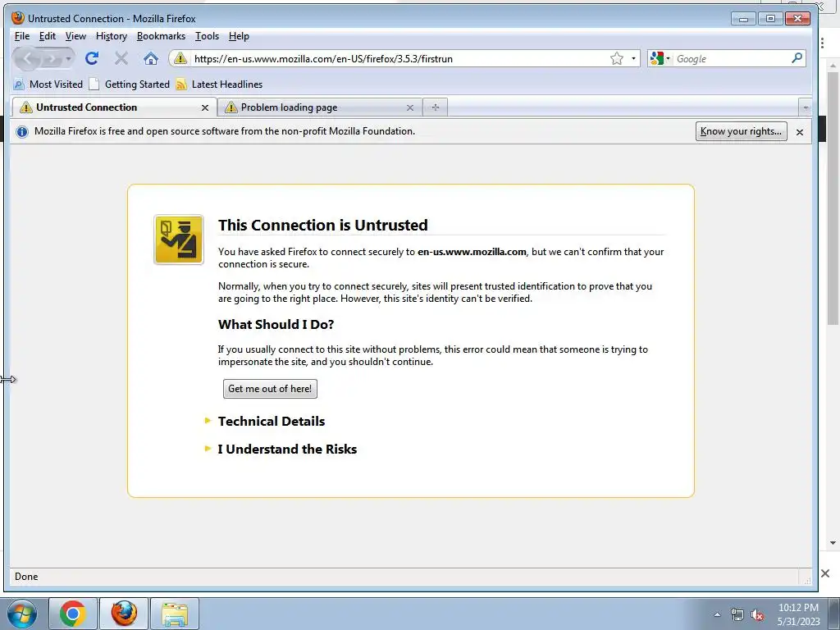The height and width of the screenshot is (630, 840).
Task: Dismiss the Mozilla info notification bar
Action: [x=799, y=132]
